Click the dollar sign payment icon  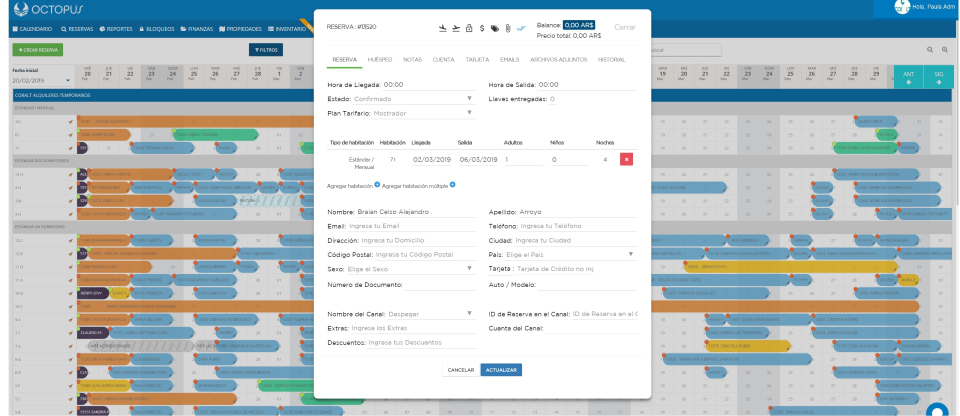point(482,27)
